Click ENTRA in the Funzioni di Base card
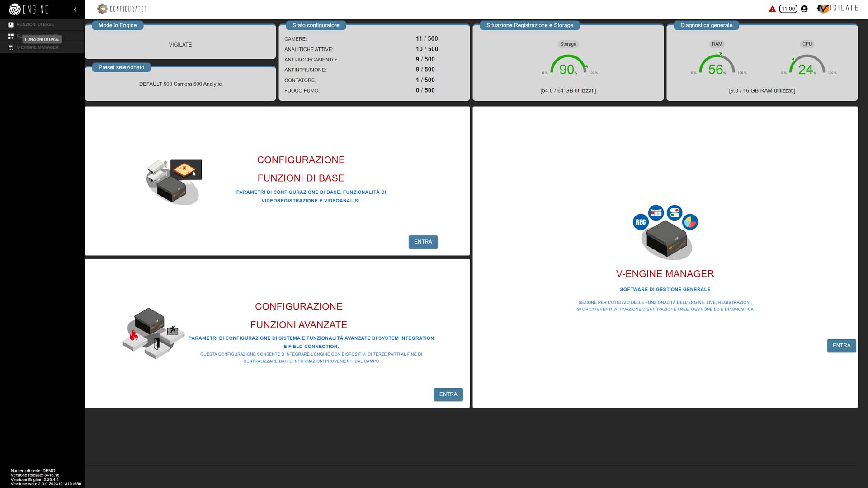Screen dimensions: 868x488 click(423, 242)
